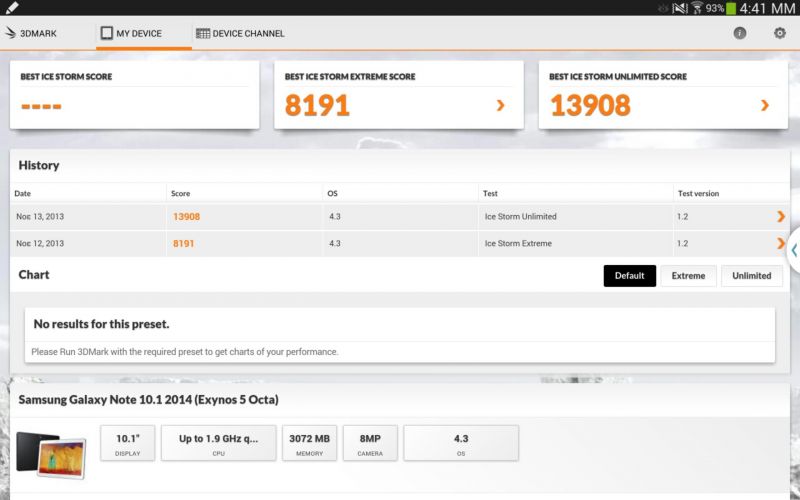
Task: Tap the Wi-Fi icon in status bar
Action: [697, 8]
